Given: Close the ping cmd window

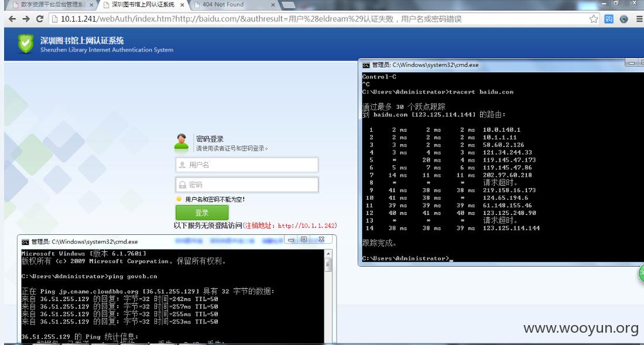Looking at the screenshot, I should coord(321,239).
